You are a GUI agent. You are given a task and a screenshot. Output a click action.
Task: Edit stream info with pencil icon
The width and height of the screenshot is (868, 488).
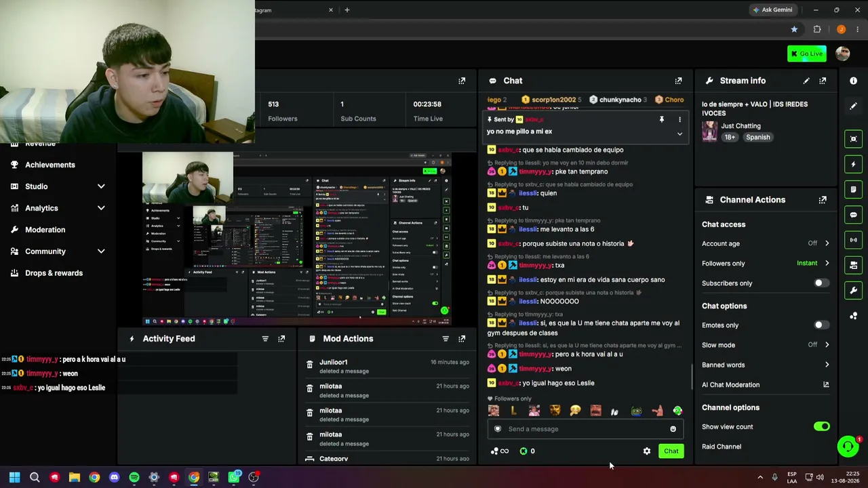point(806,81)
